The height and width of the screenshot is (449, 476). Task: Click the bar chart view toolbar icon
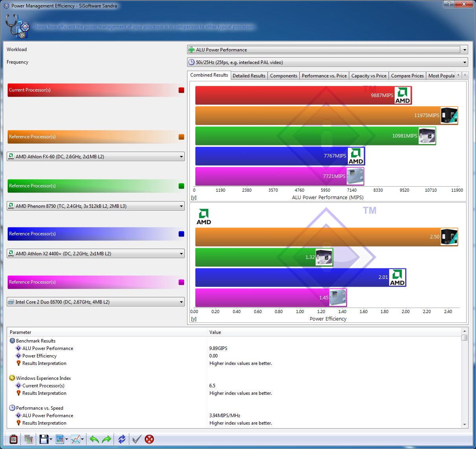(x=59, y=439)
